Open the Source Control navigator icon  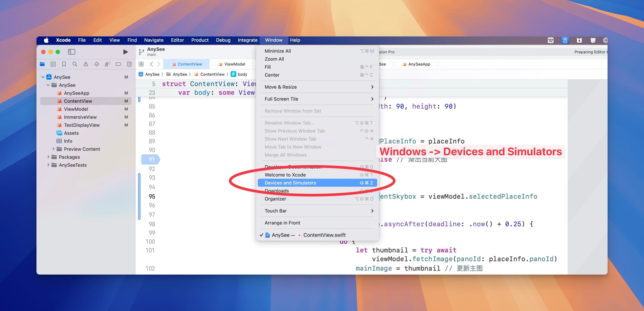click(x=53, y=64)
